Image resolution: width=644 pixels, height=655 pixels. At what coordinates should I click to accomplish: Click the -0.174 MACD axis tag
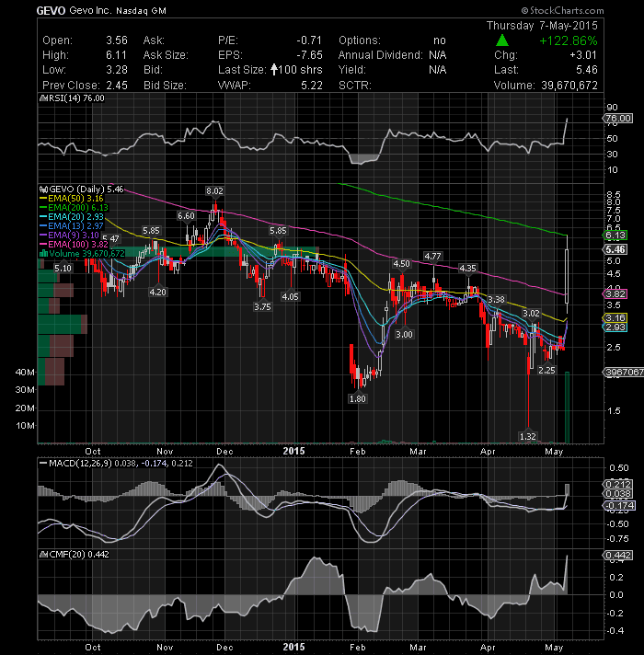click(619, 505)
